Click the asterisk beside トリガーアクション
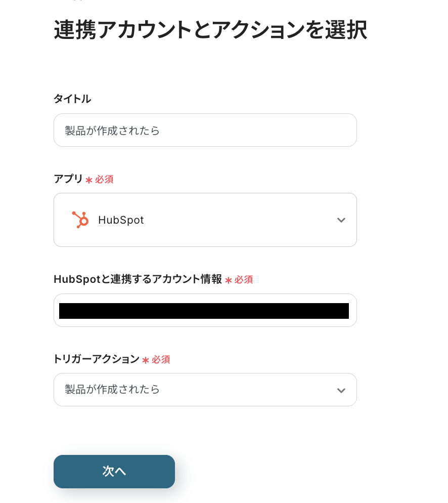This screenshot has width=448, height=503. [x=146, y=360]
